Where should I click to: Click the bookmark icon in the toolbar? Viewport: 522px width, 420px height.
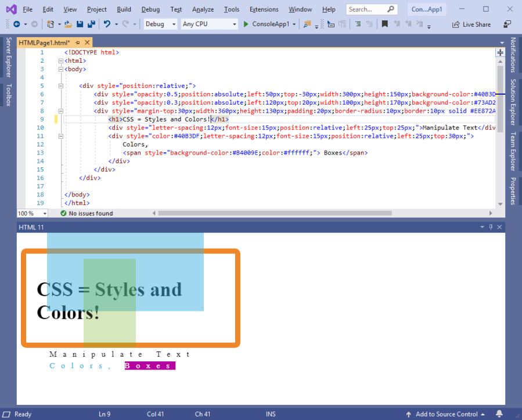coord(384,24)
